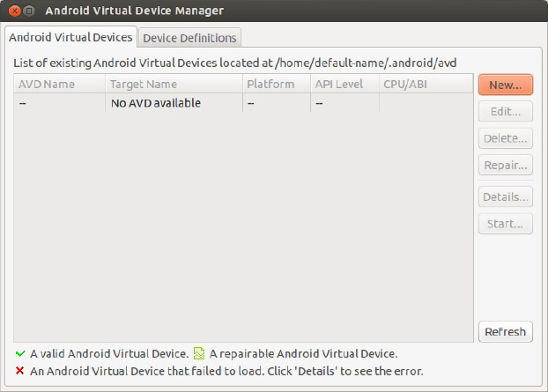Screen dimensions: 548x392
Task: Click the repairable Android Virtual Device icon
Action: (199, 353)
